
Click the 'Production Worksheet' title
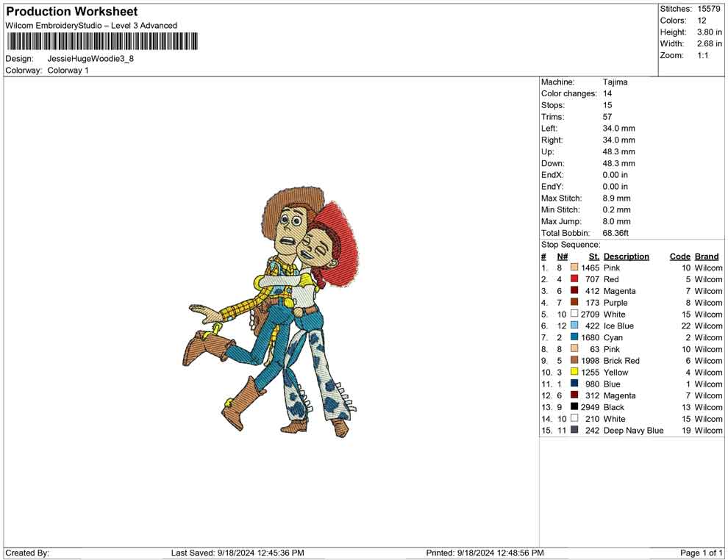coord(72,11)
